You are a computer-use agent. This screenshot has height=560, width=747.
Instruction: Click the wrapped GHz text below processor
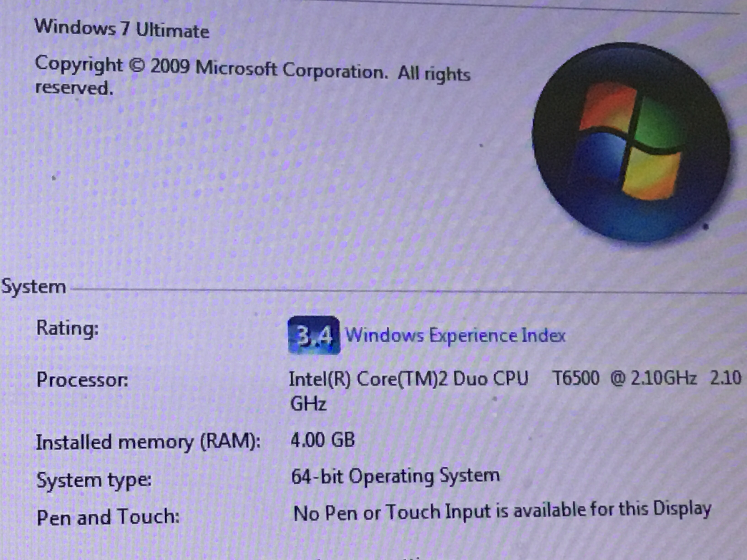click(x=308, y=403)
